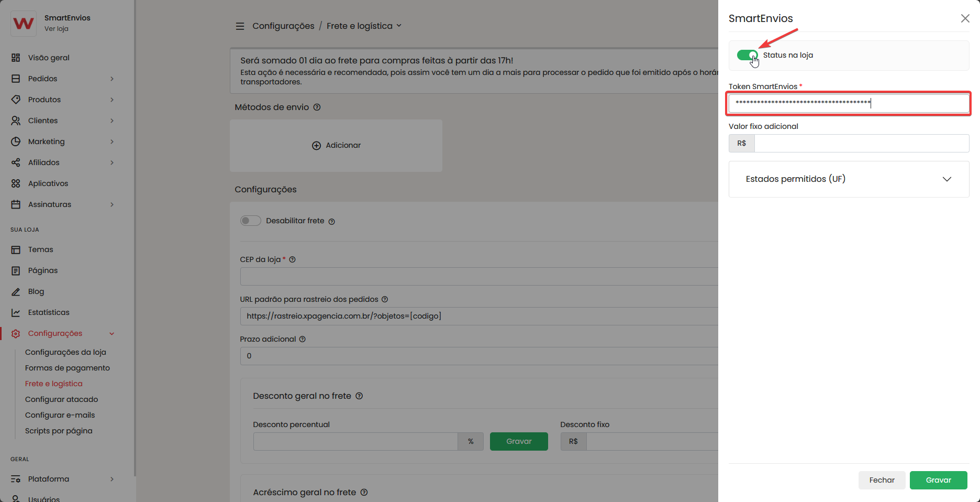This screenshot has width=980, height=502.
Task: Click help icon beside Acréscimo geral no frete
Action: point(364,493)
